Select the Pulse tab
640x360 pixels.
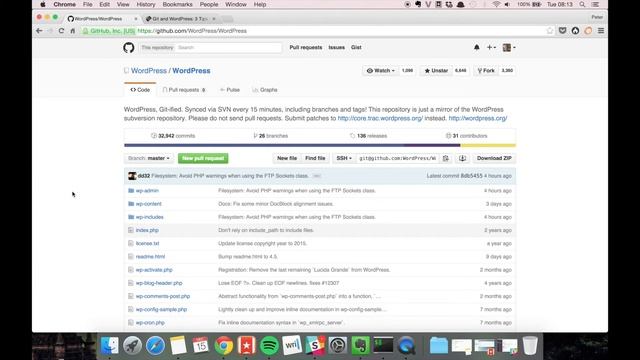(230, 90)
